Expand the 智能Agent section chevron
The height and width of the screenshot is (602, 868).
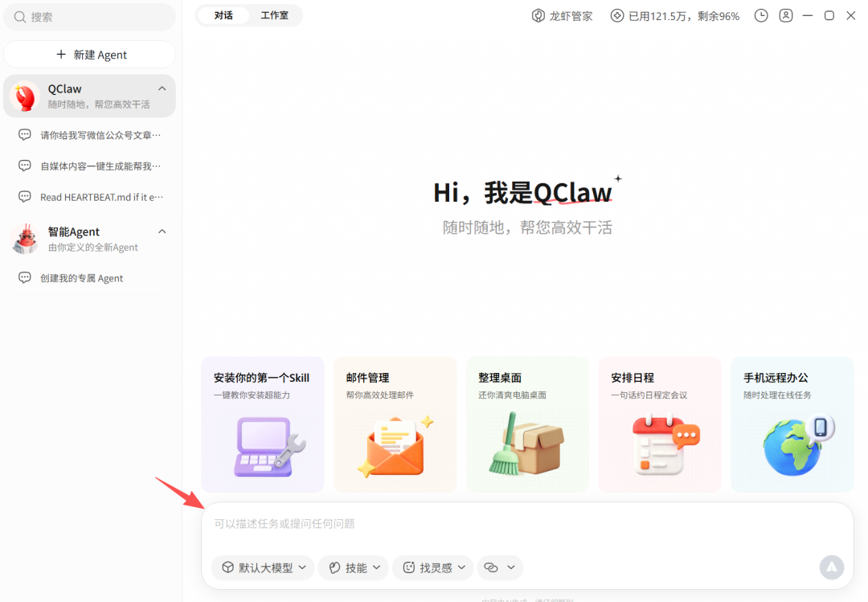pos(162,231)
